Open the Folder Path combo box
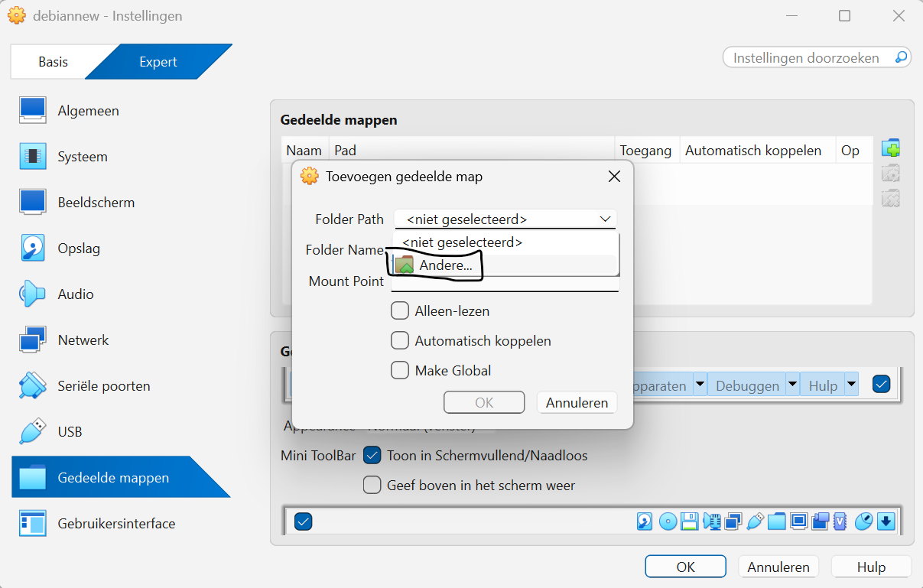Image resolution: width=923 pixels, height=588 pixels. [505, 219]
